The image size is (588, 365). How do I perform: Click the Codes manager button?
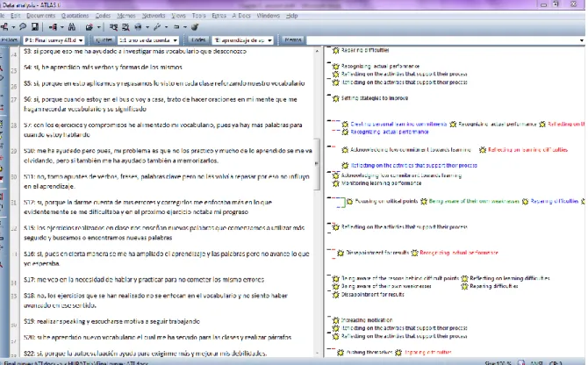198,39
